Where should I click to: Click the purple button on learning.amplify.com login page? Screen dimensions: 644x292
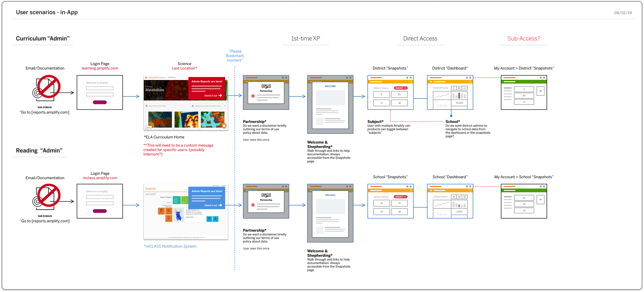point(100,102)
